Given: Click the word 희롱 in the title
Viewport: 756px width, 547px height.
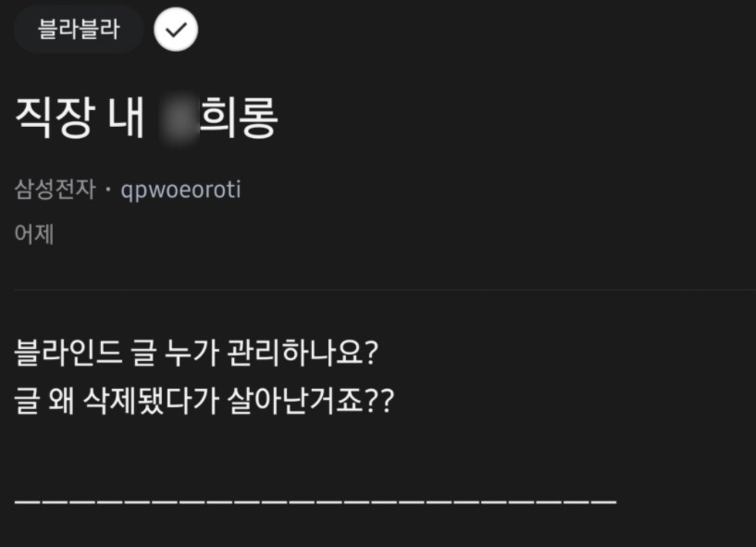Looking at the screenshot, I should click(239, 118).
